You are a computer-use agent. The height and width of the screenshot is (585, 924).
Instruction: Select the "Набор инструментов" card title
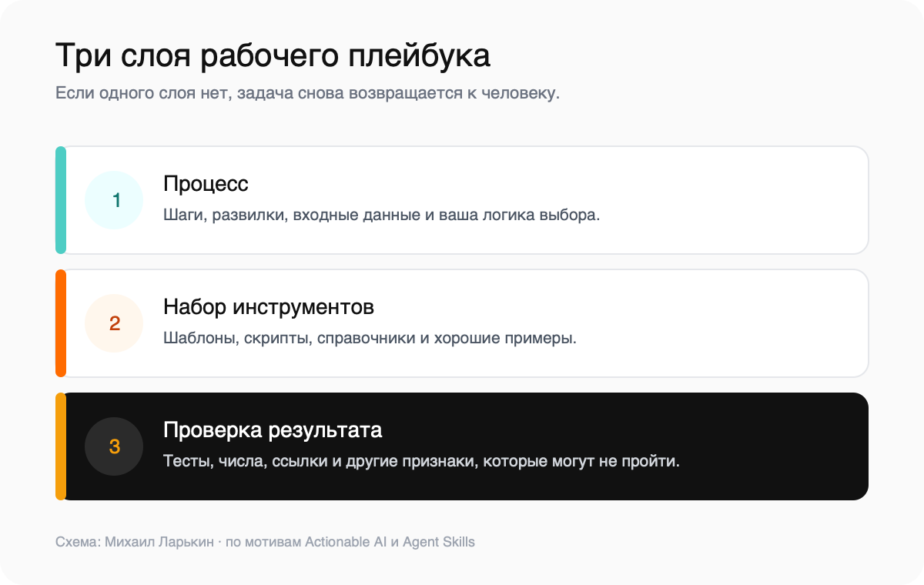[x=269, y=307]
